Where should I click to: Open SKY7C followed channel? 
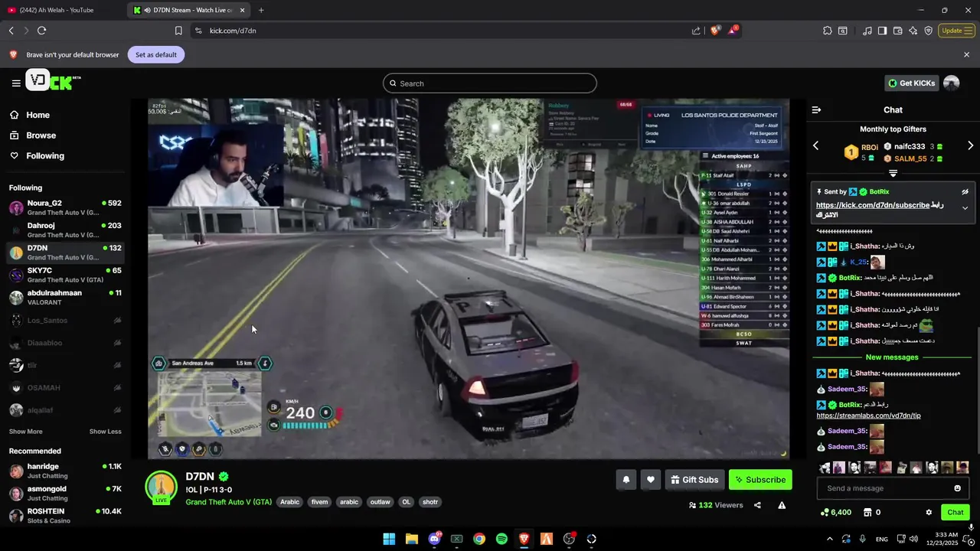[65, 275]
